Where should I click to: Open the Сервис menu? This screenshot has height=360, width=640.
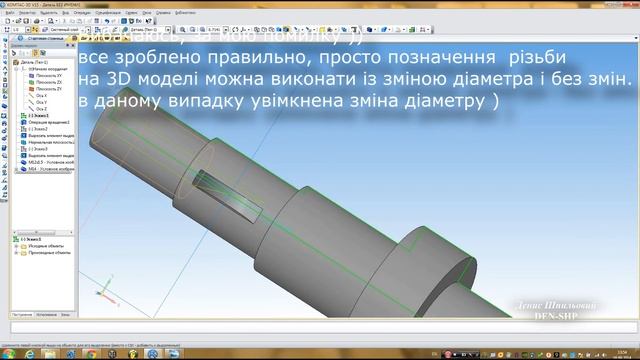tap(132, 13)
